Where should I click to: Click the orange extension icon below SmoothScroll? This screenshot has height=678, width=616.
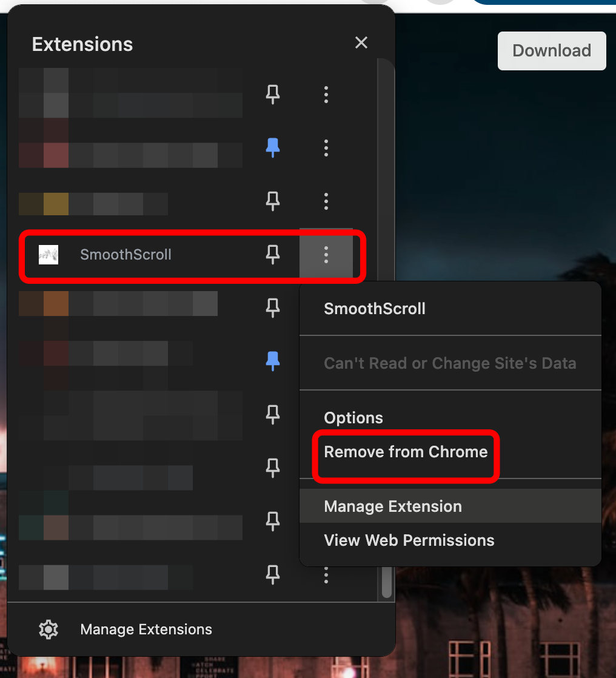[x=56, y=303]
